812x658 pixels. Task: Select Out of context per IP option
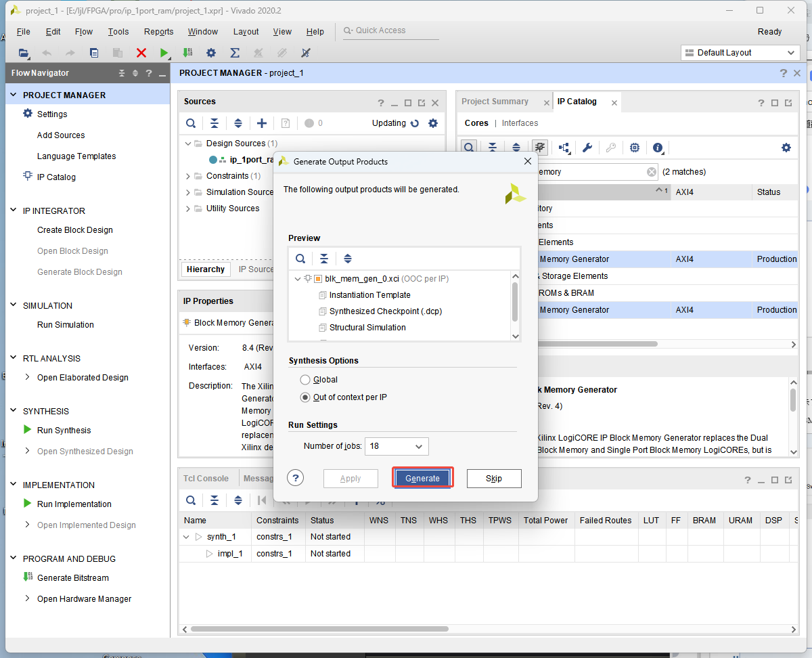click(x=305, y=397)
